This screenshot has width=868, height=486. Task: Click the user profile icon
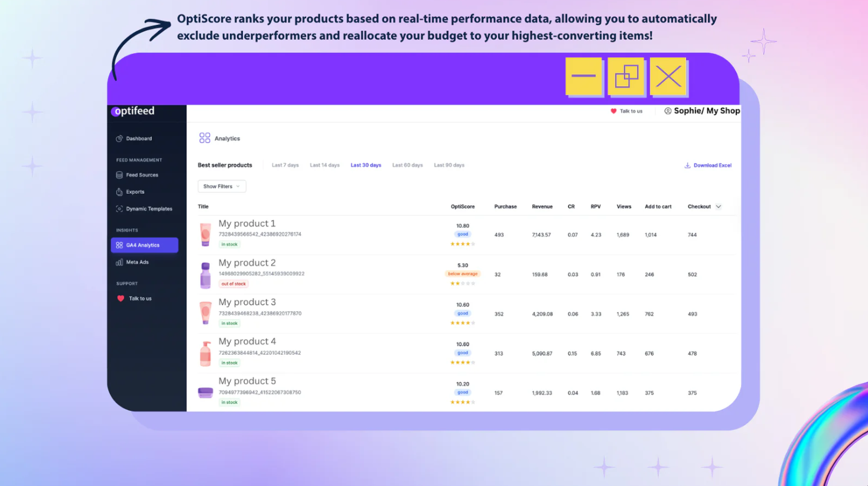[668, 111]
